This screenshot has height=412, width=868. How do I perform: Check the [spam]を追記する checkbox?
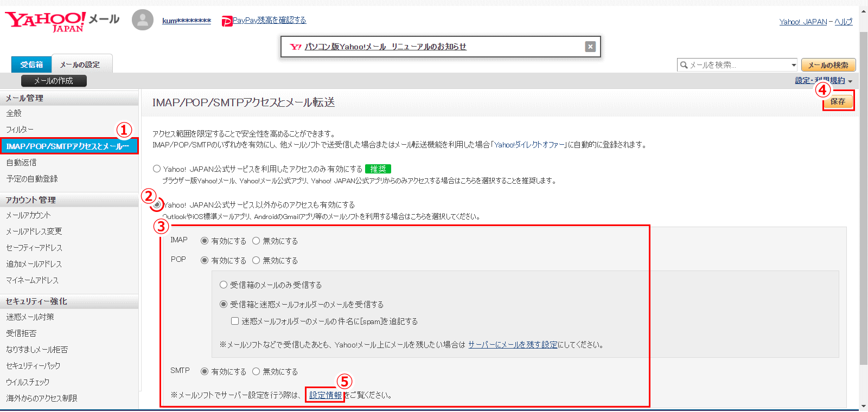point(235,321)
